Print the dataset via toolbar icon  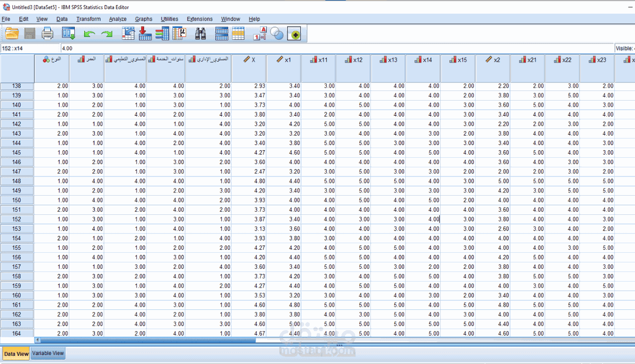click(49, 33)
